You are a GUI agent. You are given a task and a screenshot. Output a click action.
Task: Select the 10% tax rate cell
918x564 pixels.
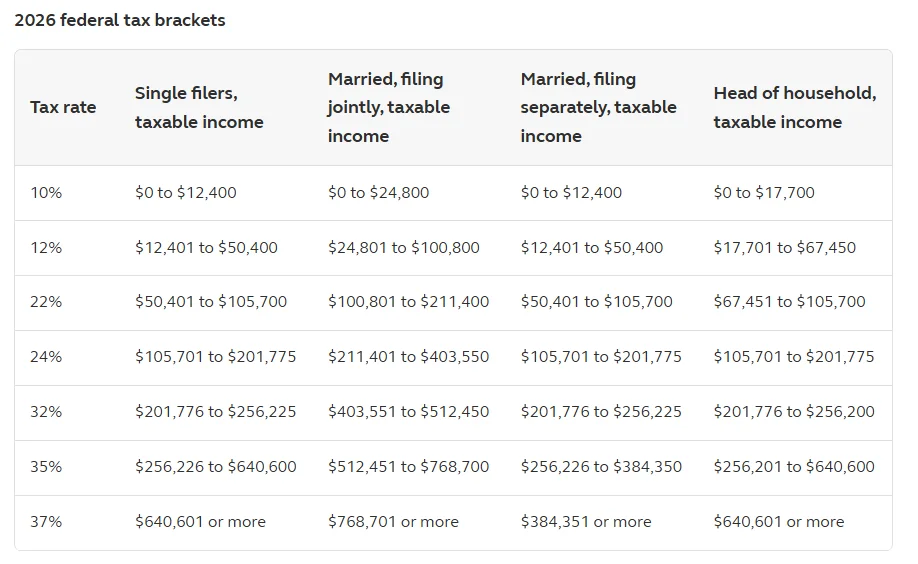(46, 192)
